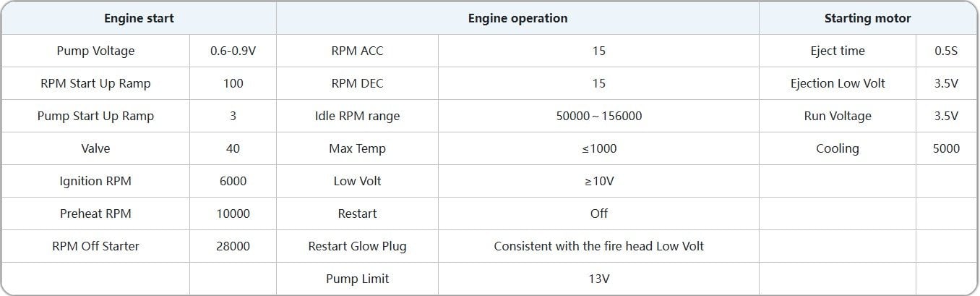Click the Eject time value 0.5S

tap(946, 51)
